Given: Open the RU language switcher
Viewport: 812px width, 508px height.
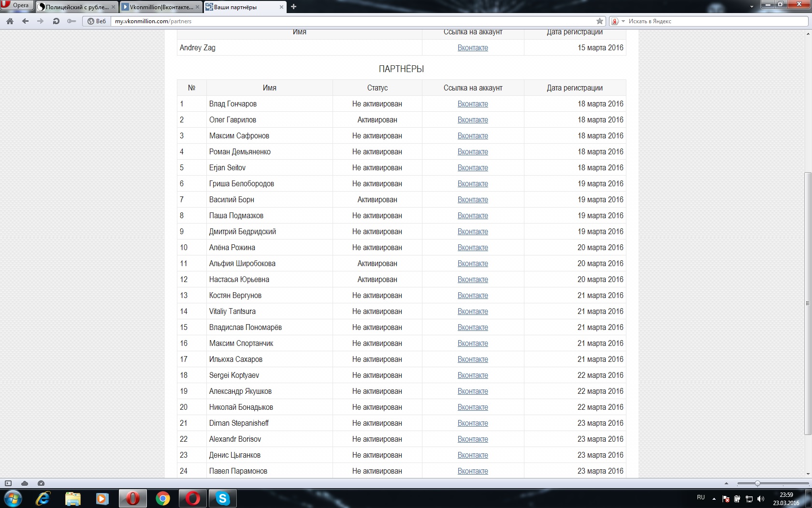Looking at the screenshot, I should [701, 497].
